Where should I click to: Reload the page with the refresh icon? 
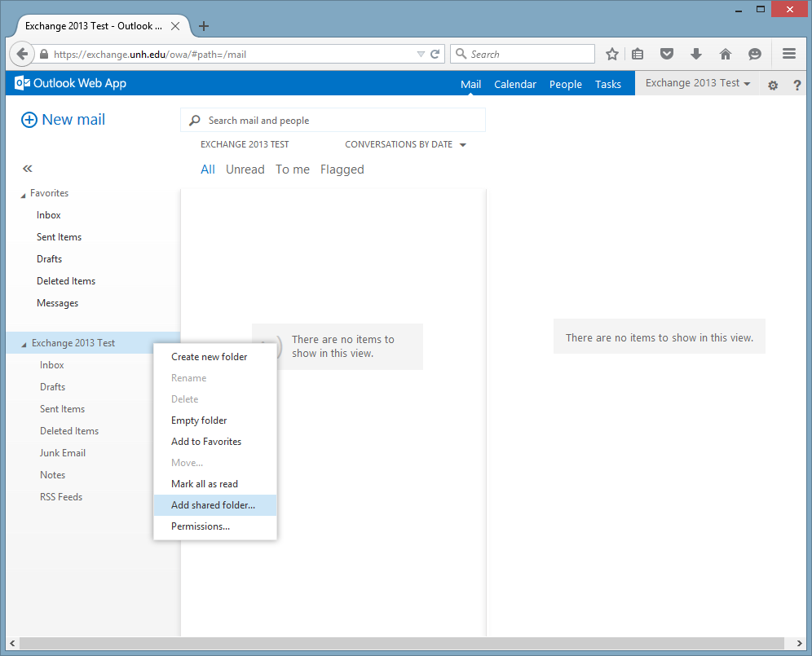[433, 53]
